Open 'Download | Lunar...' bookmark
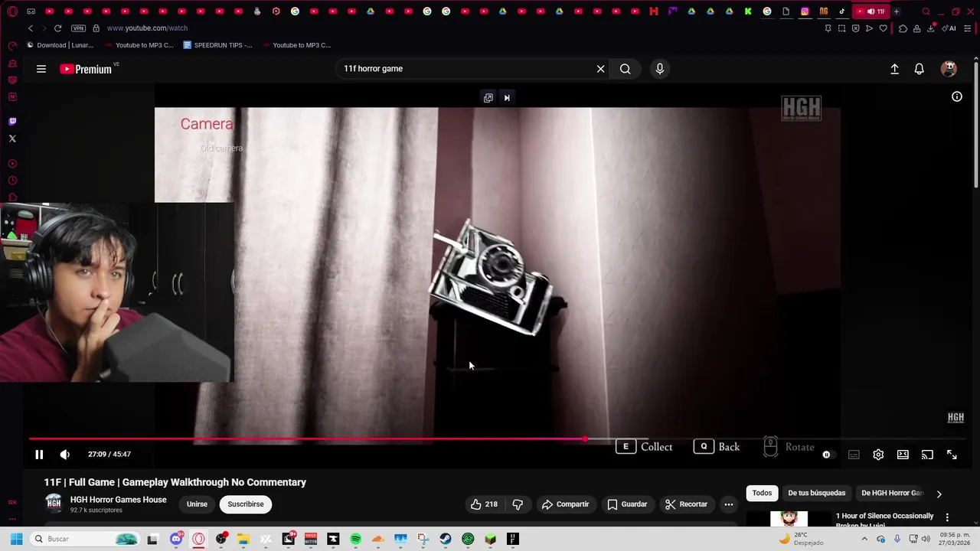The height and width of the screenshot is (551, 980). coord(60,45)
